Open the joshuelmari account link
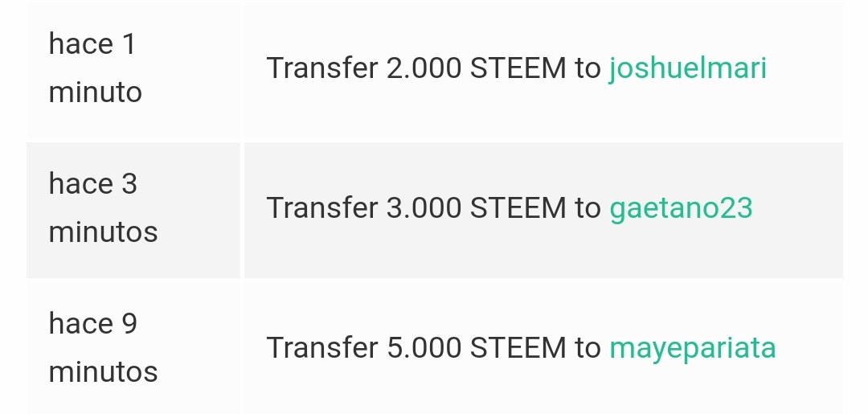 [687, 68]
